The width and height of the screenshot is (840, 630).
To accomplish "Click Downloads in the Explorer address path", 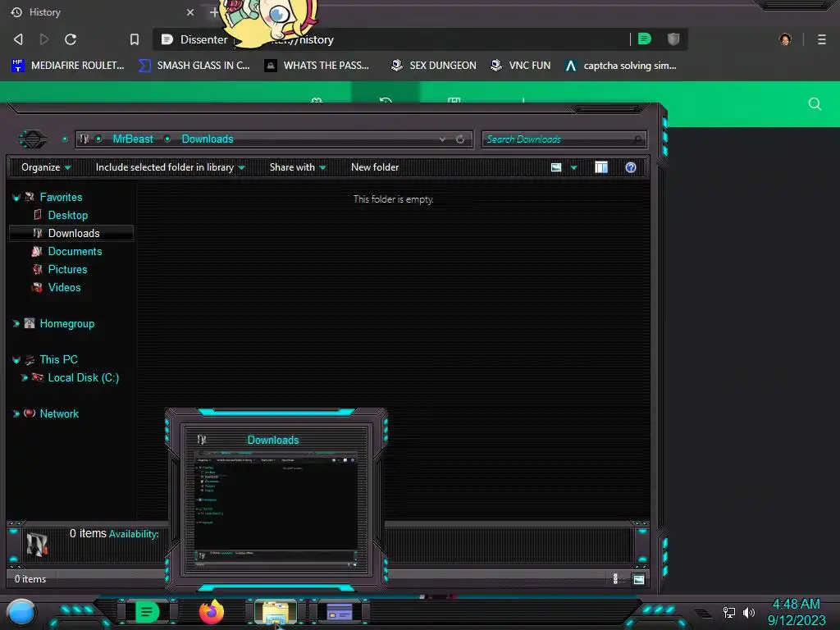I will pyautogui.click(x=208, y=139).
